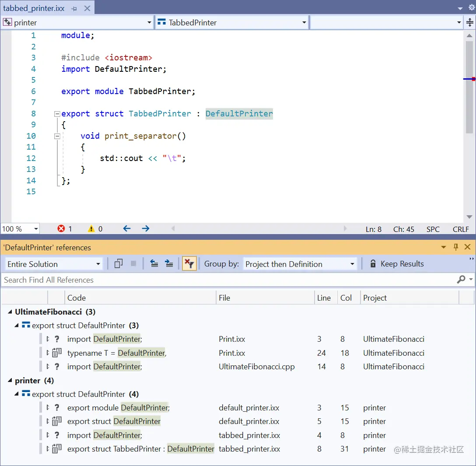Navigate forward with the right arrow
The height and width of the screenshot is (466, 476).
146,228
